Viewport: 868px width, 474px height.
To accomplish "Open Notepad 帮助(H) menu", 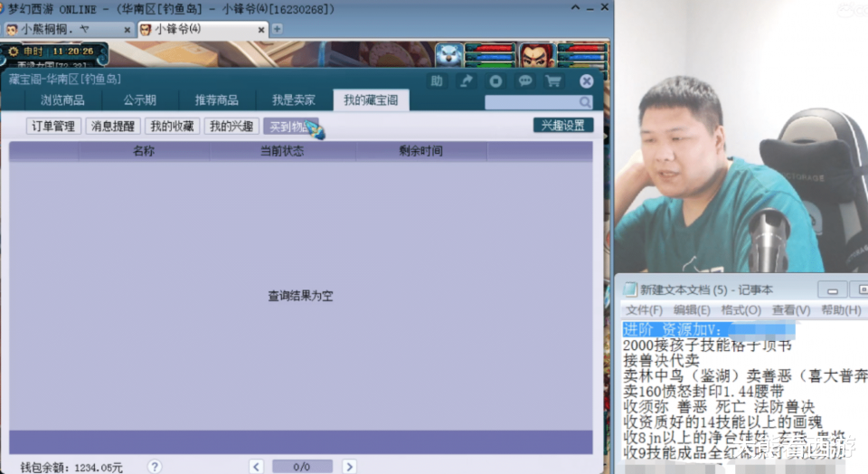I will point(841,310).
